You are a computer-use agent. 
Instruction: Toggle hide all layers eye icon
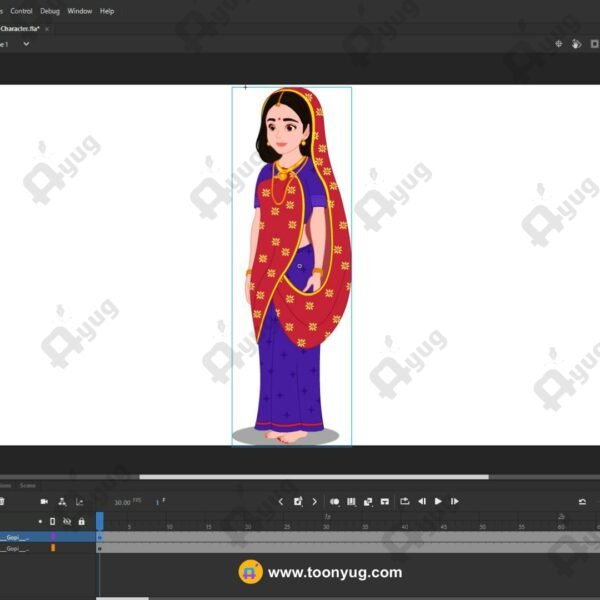click(67, 522)
